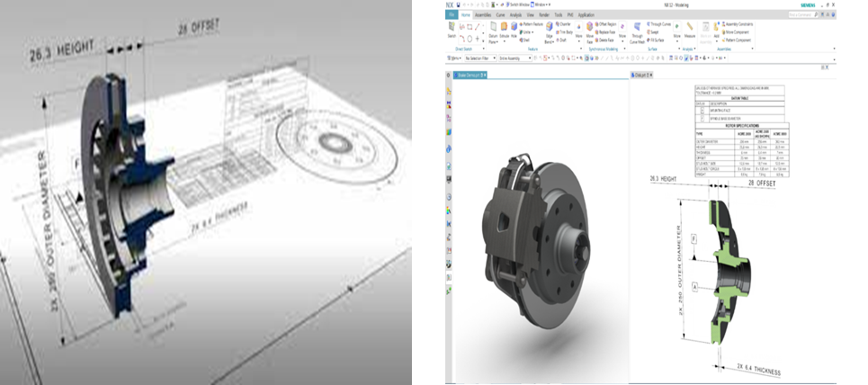Click the Offset Region command
The image size is (868, 385).
click(606, 23)
